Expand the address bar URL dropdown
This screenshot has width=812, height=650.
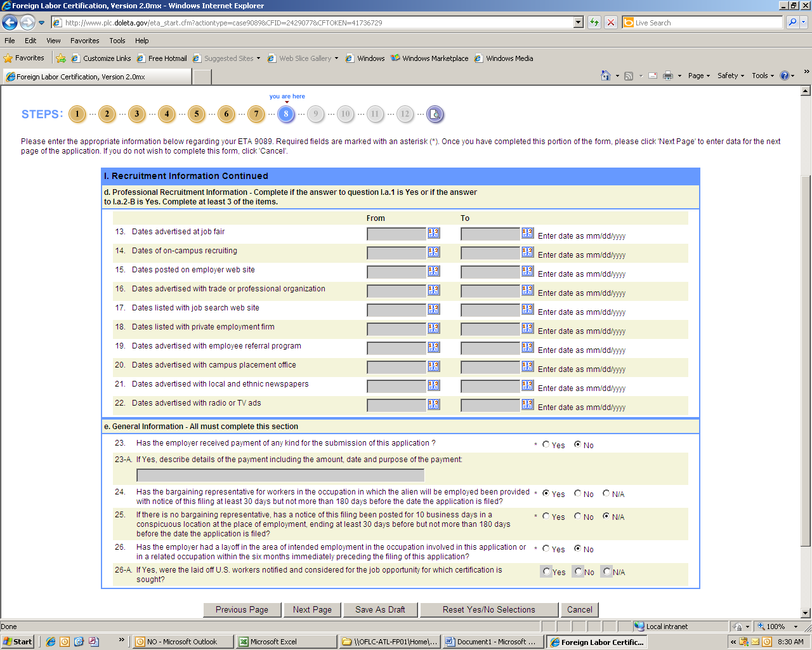pos(578,22)
